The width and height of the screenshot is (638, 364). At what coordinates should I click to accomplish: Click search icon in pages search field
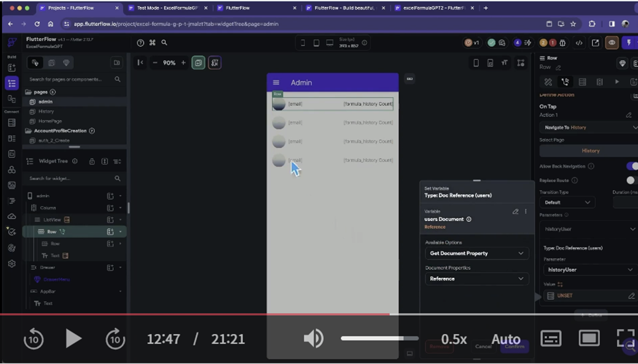click(x=117, y=79)
